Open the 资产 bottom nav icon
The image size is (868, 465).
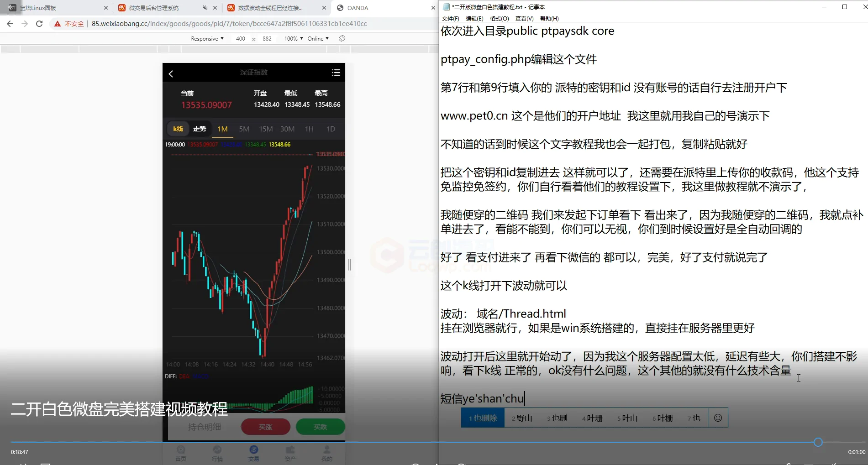pyautogui.click(x=290, y=453)
